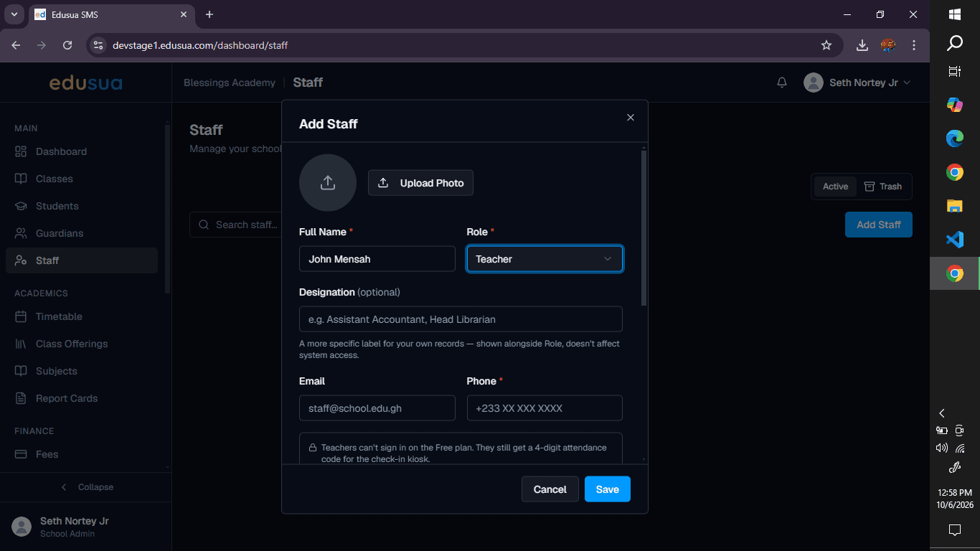
Task: Switch staff list to Active view
Action: (835, 187)
